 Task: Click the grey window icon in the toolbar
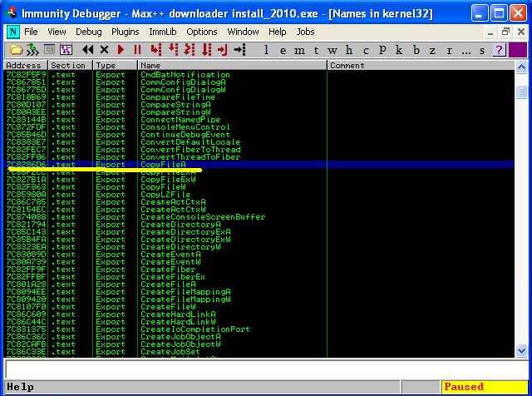[x=50, y=50]
